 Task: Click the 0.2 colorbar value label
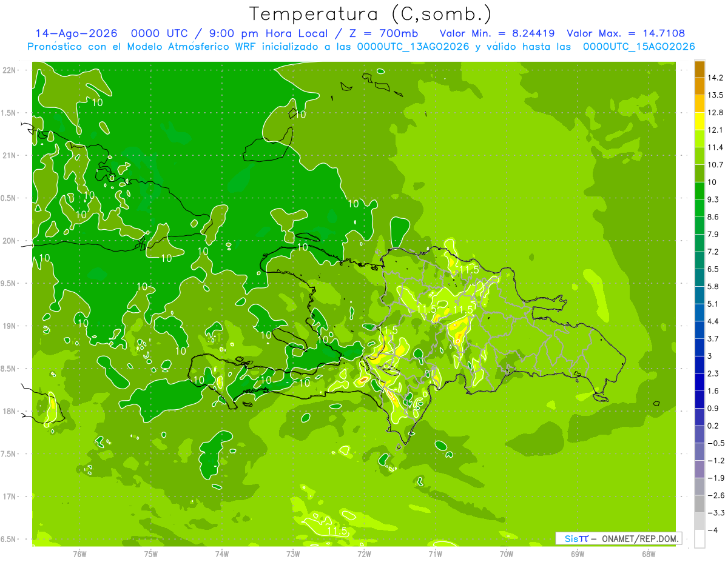click(714, 426)
